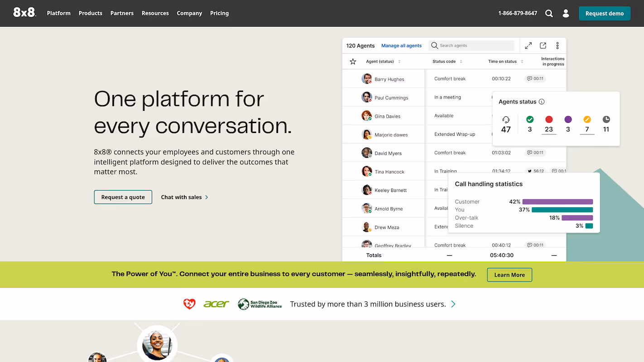Click the open-in-new-window icon in agents panel

point(543,46)
